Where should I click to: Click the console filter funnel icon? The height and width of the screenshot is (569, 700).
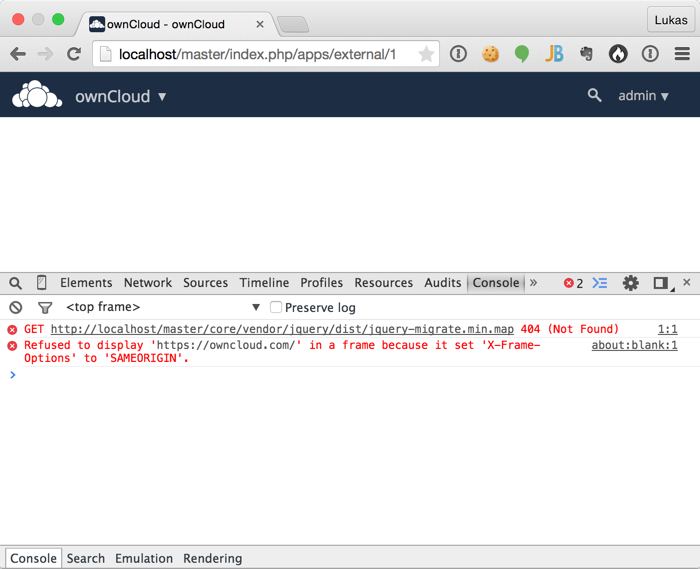tap(44, 308)
